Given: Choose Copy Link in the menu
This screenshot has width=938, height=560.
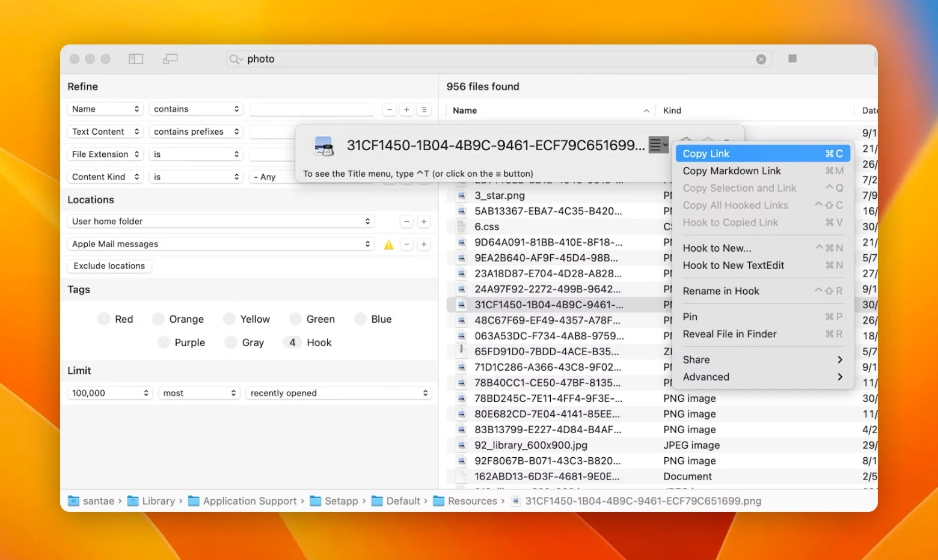Looking at the screenshot, I should tap(762, 154).
